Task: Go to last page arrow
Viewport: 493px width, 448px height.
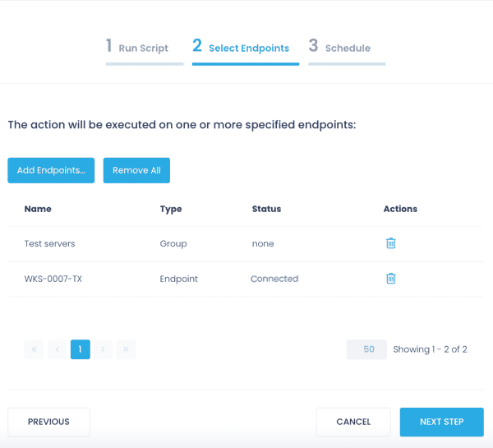Action: point(126,349)
